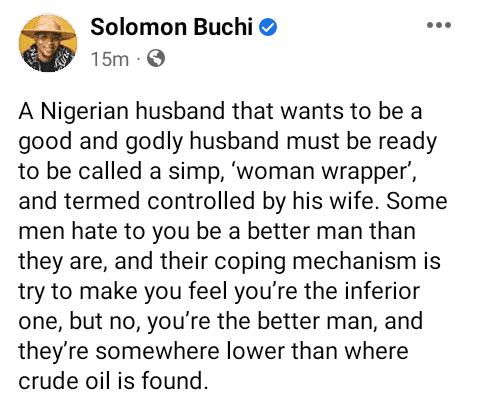Open the three-dot post options menu

coord(439,25)
